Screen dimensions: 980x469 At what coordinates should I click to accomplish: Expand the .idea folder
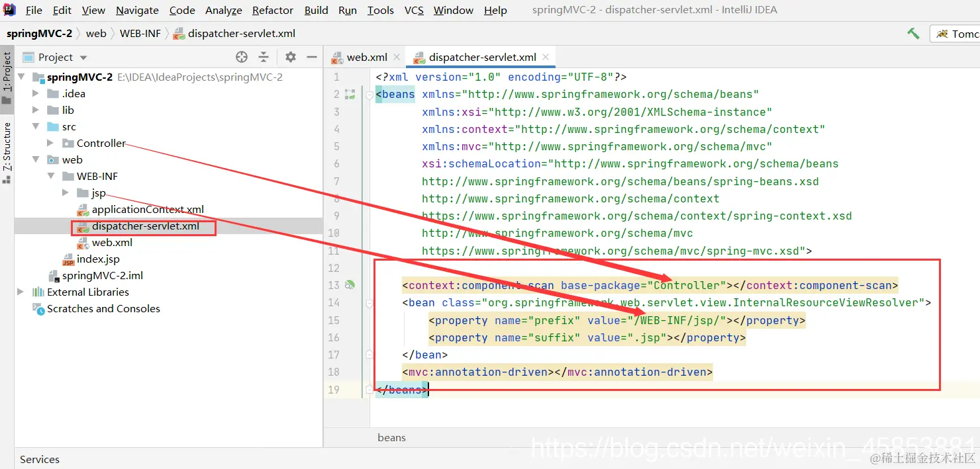pyautogui.click(x=36, y=93)
